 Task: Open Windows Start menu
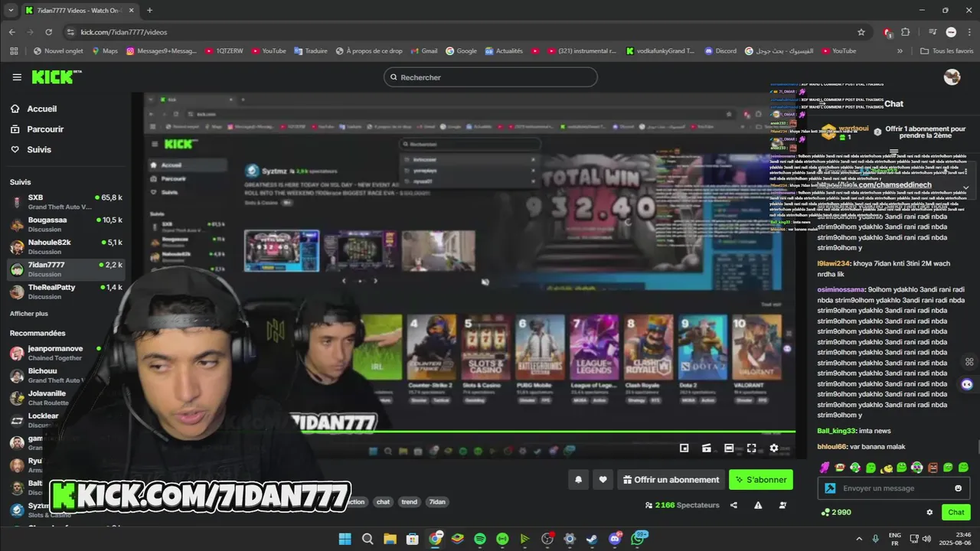click(345, 539)
